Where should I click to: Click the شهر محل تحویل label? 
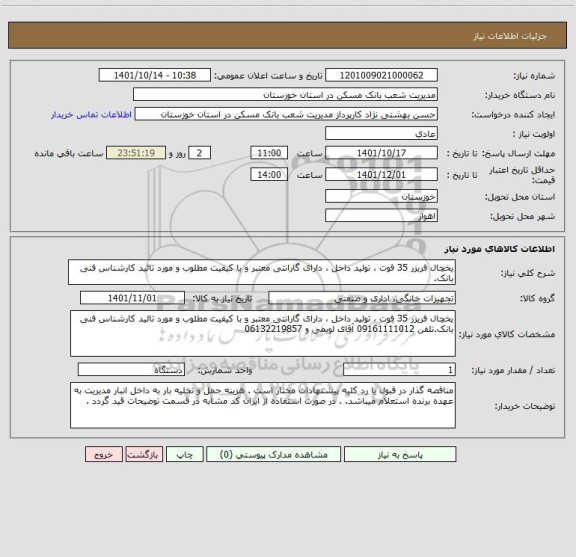pos(523,216)
